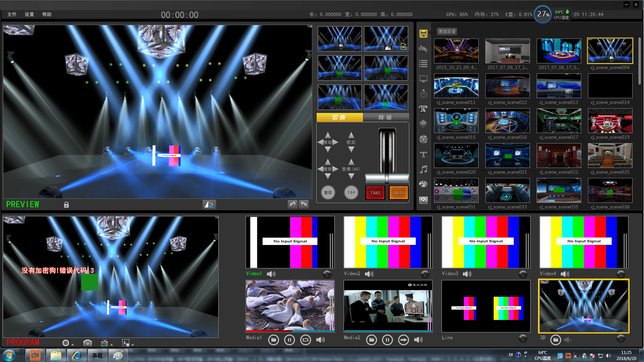
Task: Expand the TV output options arrow
Action: click(111, 345)
